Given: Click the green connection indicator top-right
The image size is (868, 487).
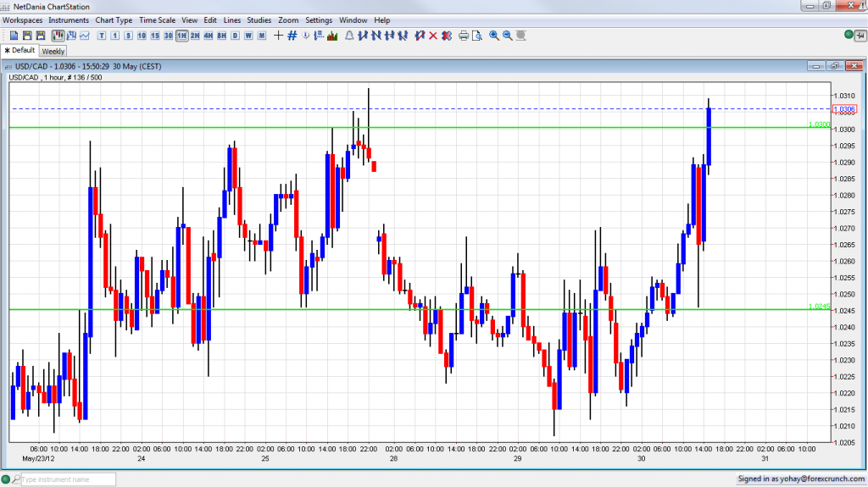Looking at the screenshot, I should (849, 35).
